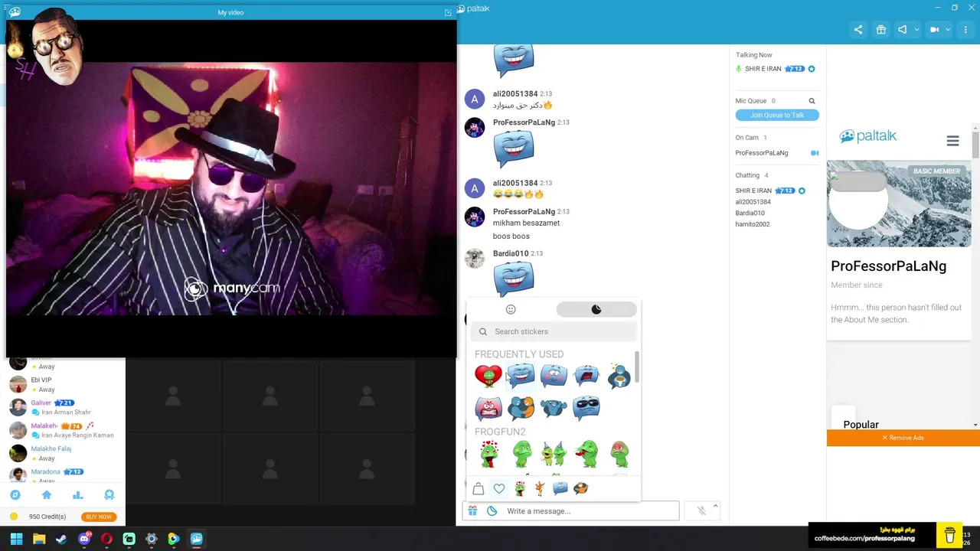Send the party-hat frogs sticker

(554, 454)
